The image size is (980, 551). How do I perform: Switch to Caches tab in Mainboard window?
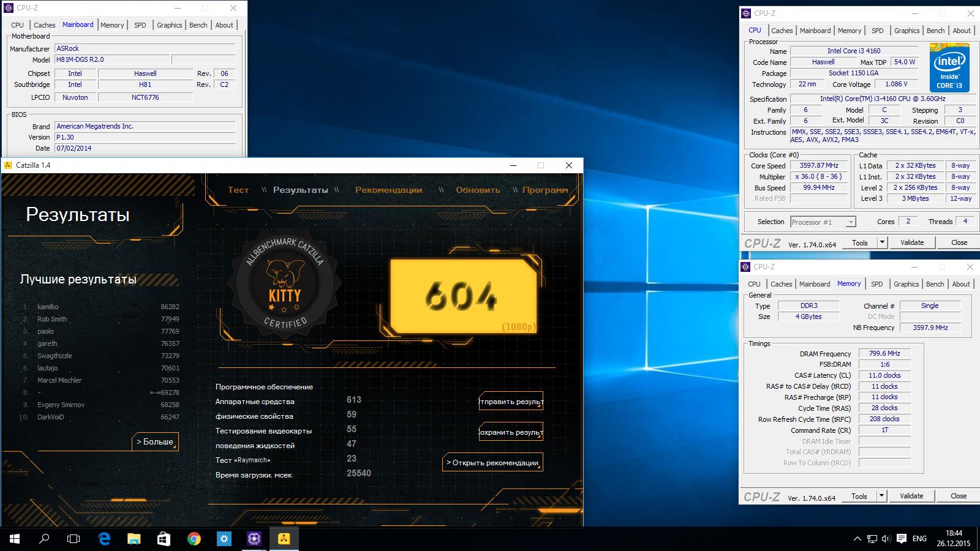tap(44, 25)
